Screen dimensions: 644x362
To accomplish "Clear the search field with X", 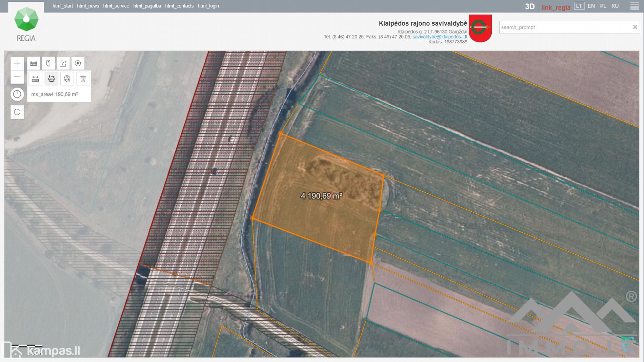I will [x=635, y=27].
